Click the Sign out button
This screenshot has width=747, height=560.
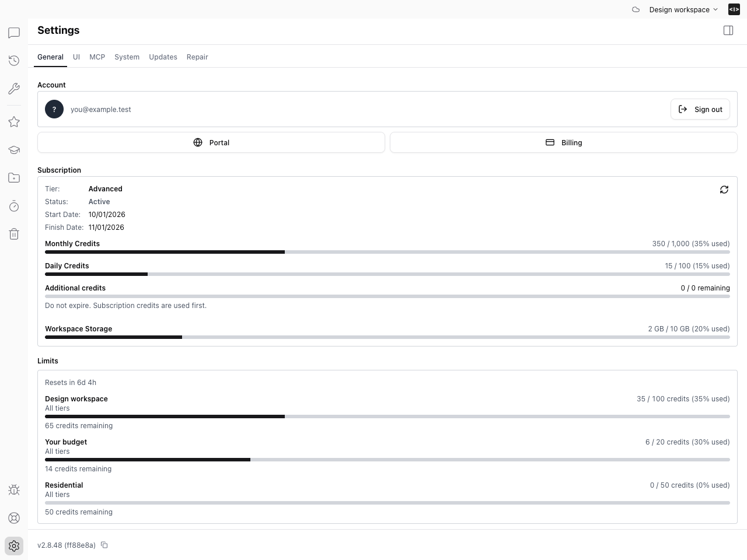point(700,109)
